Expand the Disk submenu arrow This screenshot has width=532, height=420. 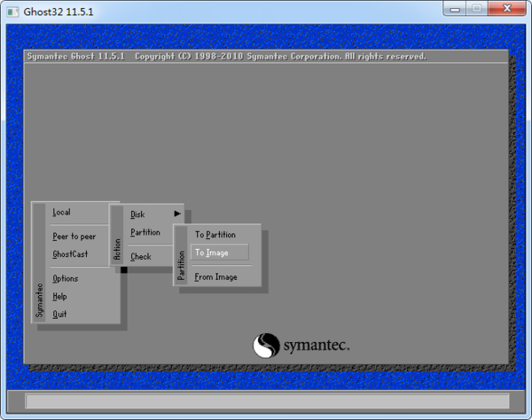pyautogui.click(x=177, y=214)
